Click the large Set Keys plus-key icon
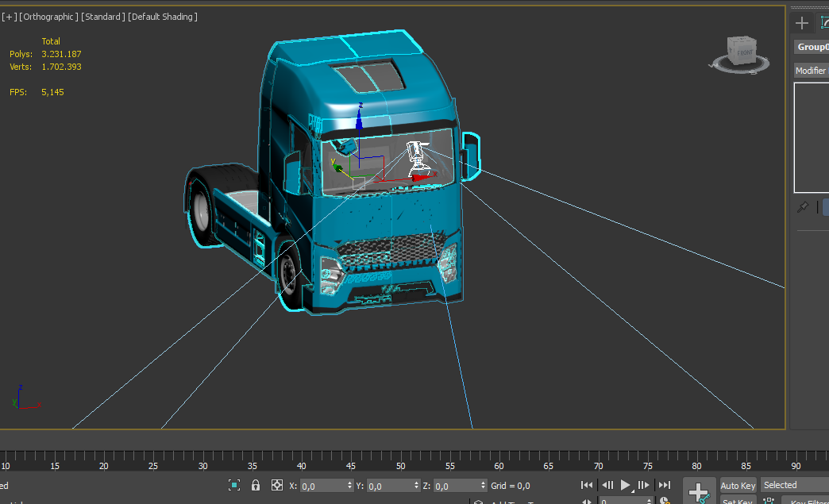829x504 pixels. pos(699,491)
